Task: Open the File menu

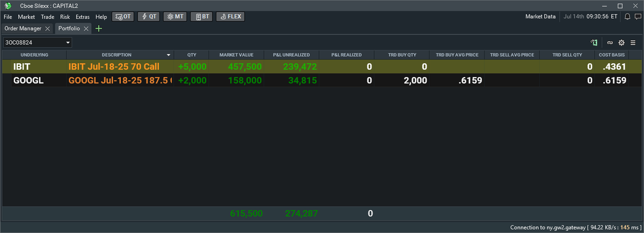Action: [x=8, y=17]
